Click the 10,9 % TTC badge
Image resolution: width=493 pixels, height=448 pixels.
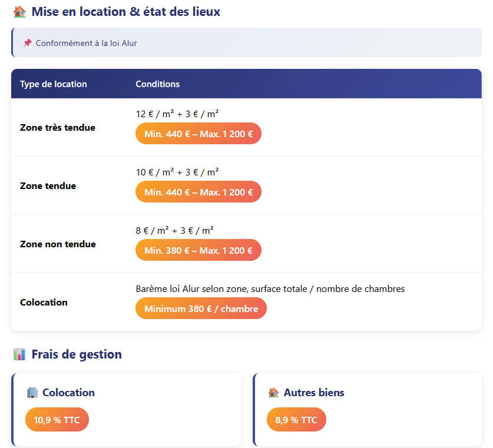point(57,420)
